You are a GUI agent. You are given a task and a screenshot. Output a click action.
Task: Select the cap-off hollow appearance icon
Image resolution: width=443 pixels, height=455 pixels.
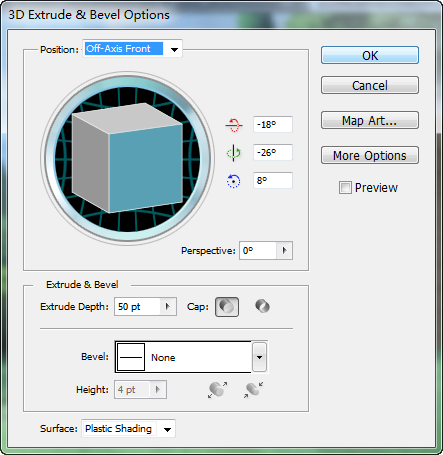[x=262, y=306]
